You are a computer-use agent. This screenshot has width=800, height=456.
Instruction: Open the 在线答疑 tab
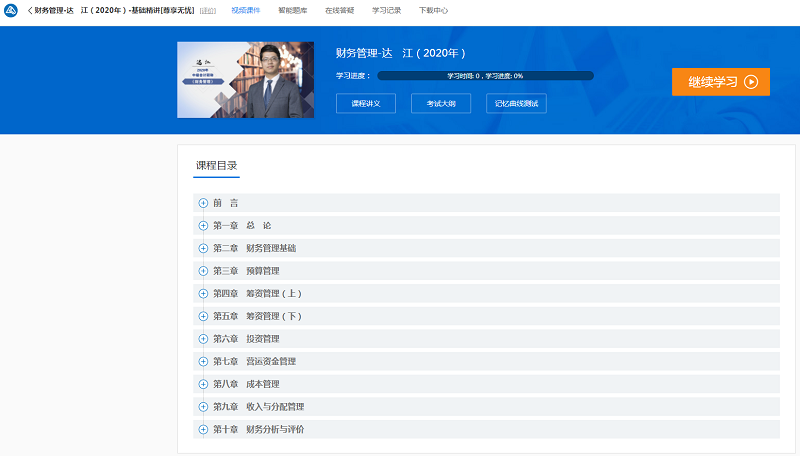pos(339,10)
